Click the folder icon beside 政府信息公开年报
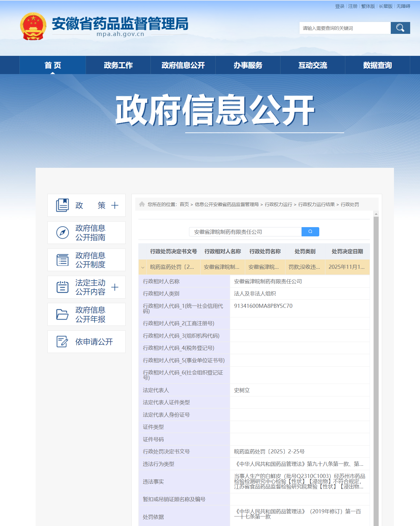 63,315
